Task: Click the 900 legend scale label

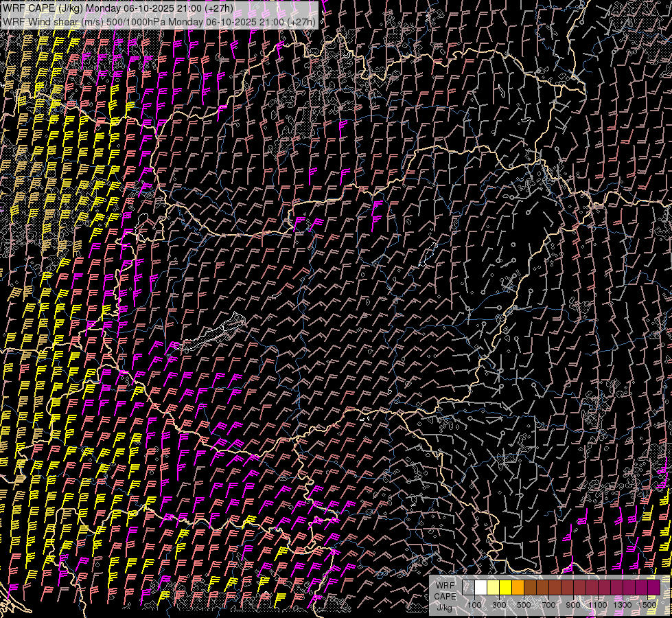Action: pos(573,604)
